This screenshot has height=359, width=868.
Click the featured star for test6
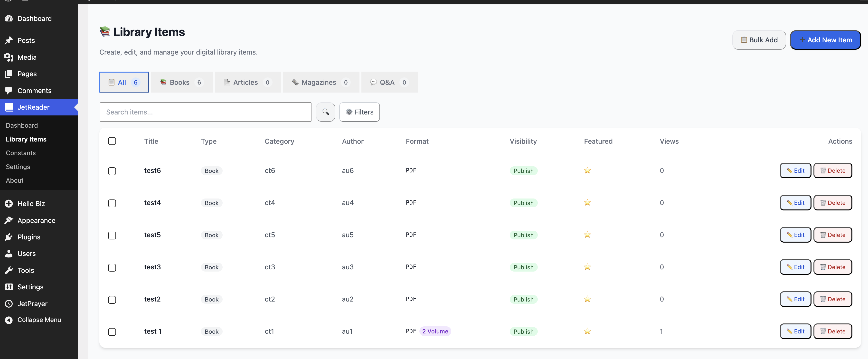(x=587, y=170)
